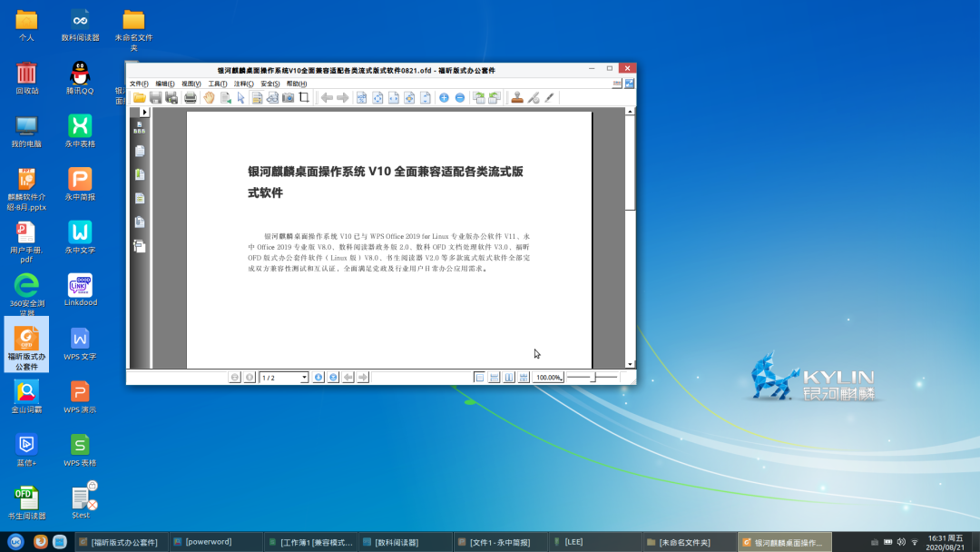Image resolution: width=980 pixels, height=552 pixels.
Task: Select the Crop tool icon
Action: pyautogui.click(x=304, y=97)
